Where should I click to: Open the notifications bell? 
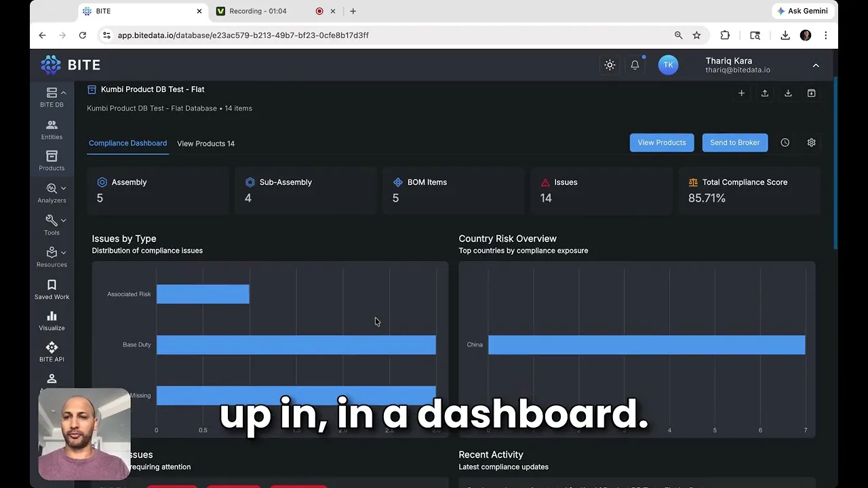635,65
